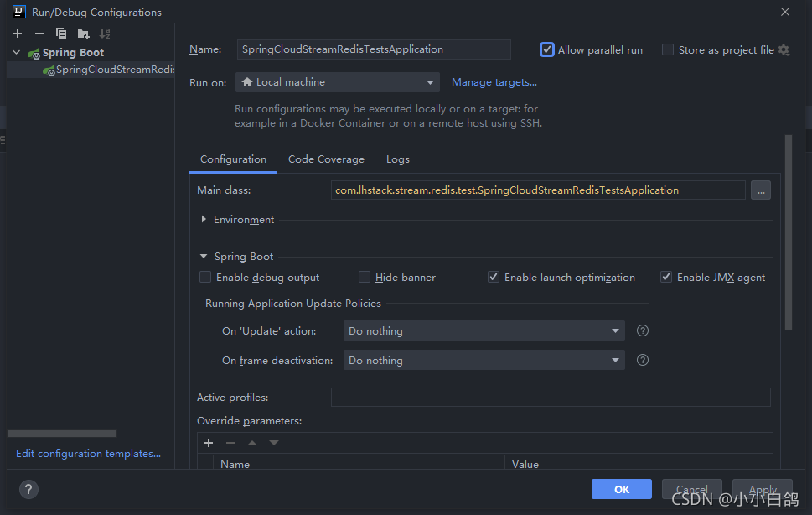This screenshot has height=515, width=812.
Task: Open dialog help question mark button
Action: point(29,489)
